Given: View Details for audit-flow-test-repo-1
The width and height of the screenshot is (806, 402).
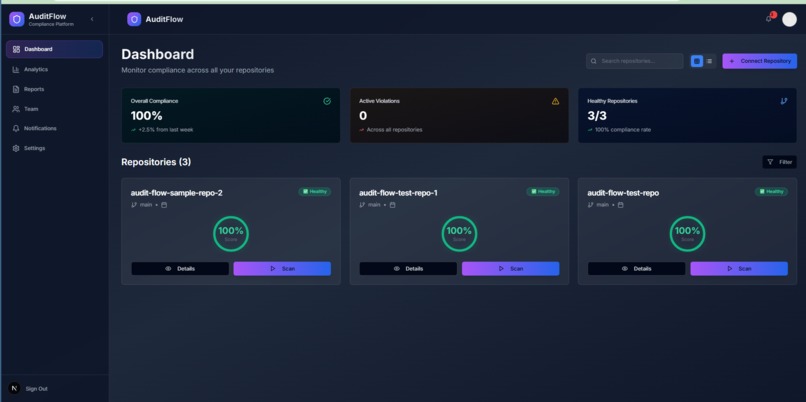Looking at the screenshot, I should (408, 269).
